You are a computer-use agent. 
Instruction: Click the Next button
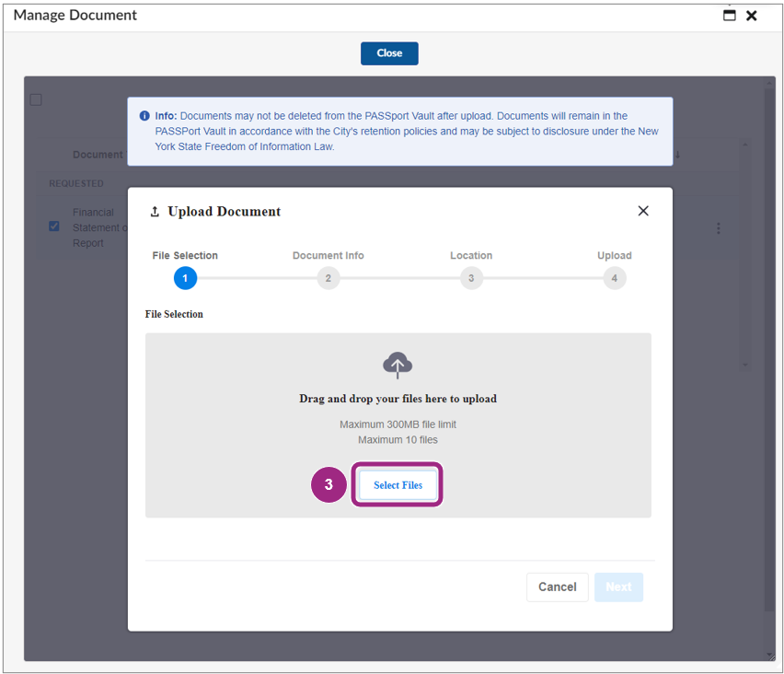617,587
